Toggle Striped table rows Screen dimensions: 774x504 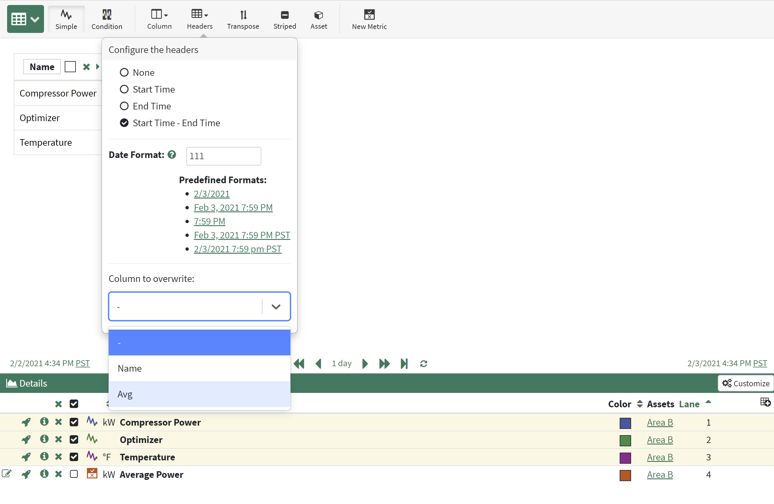tap(285, 19)
